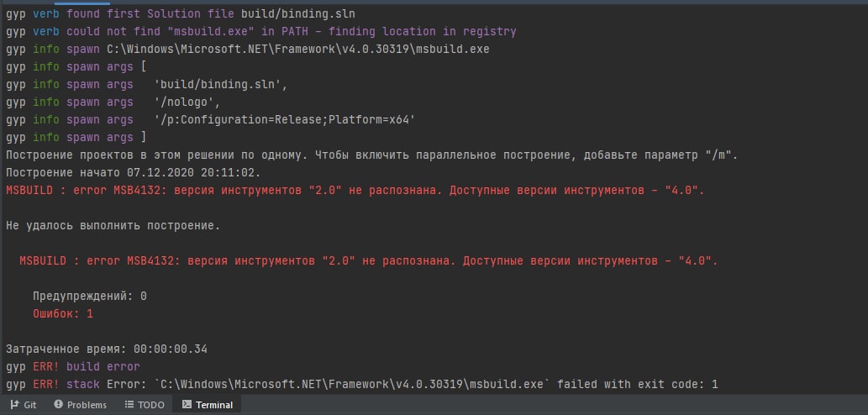Click the 'failed with exit code: 1' stack line
The height and width of the screenshot is (415, 868).
click(x=362, y=384)
